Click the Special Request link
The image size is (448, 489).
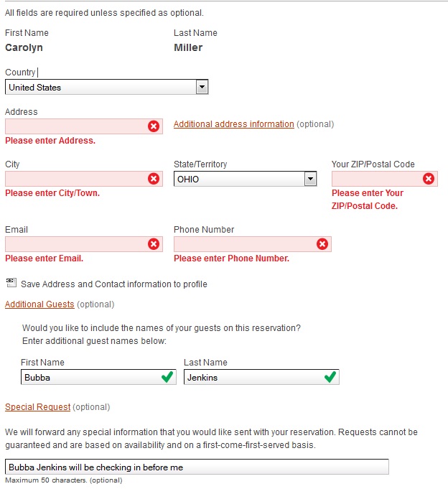[x=37, y=407]
